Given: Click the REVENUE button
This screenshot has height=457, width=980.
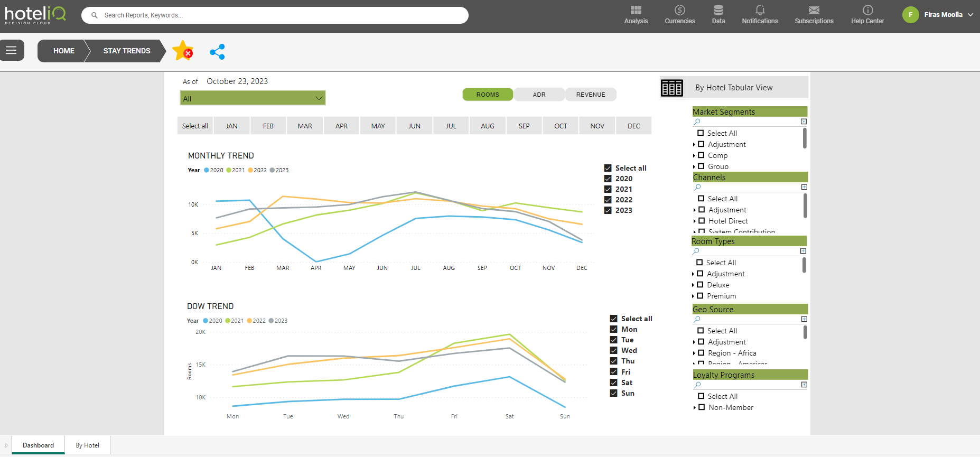Looking at the screenshot, I should pyautogui.click(x=590, y=95).
